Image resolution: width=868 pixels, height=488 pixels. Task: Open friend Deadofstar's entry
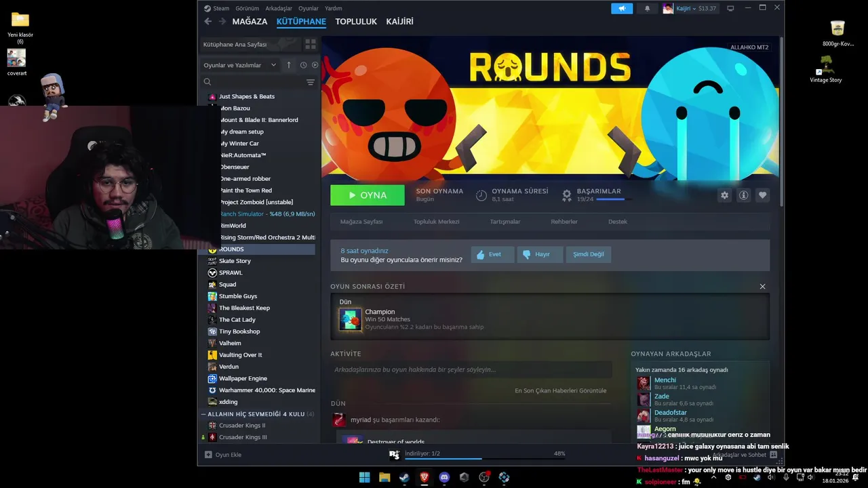point(701,415)
